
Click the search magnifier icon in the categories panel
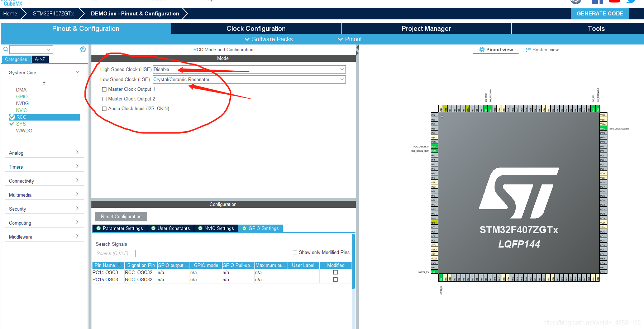pos(6,49)
